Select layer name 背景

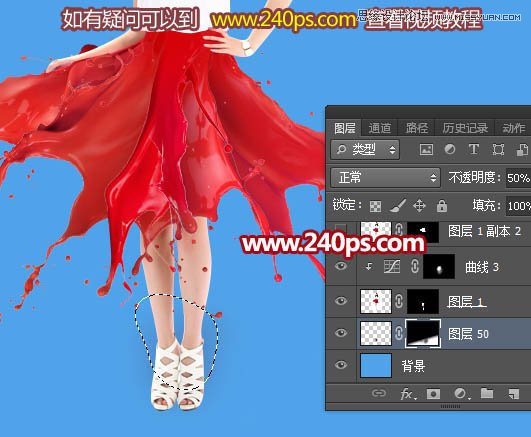click(413, 366)
